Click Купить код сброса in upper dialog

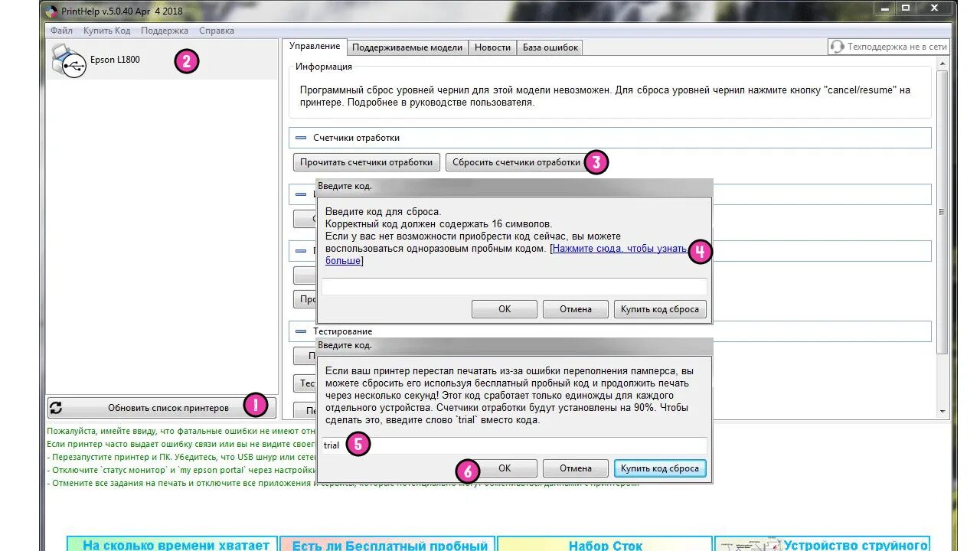660,309
